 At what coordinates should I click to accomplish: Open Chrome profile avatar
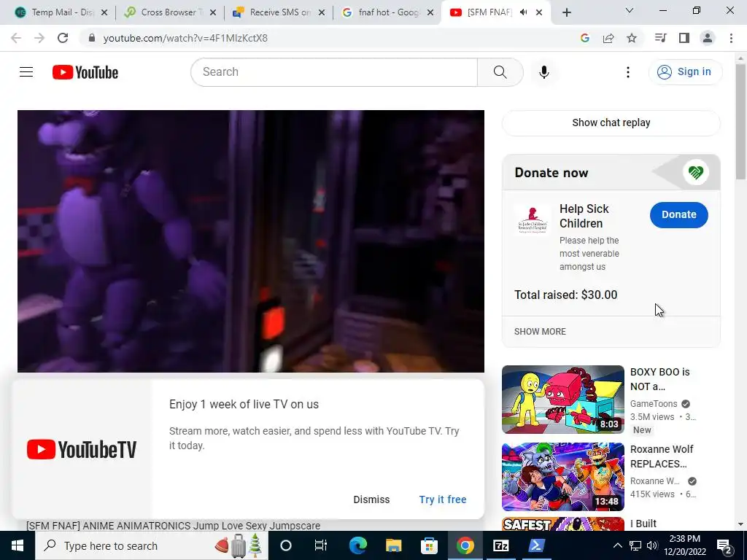(x=708, y=38)
